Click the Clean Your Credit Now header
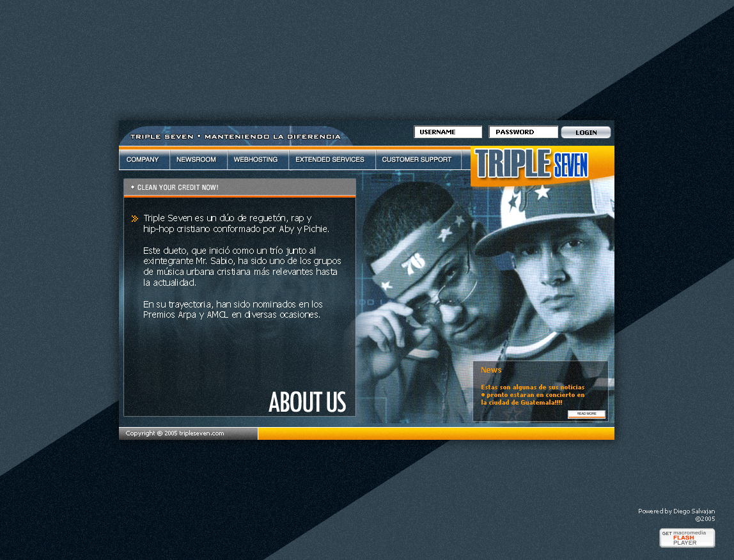 (x=178, y=187)
